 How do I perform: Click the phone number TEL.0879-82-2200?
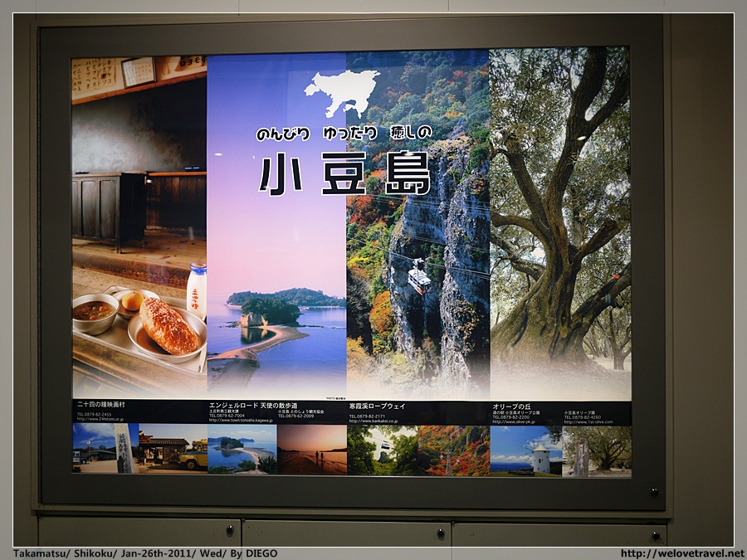pyautogui.click(x=510, y=416)
